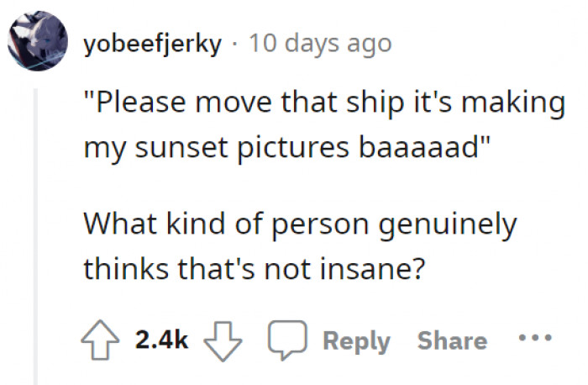Screen dimensions: 588x385
Task: Upvote the yobeefjerky comment
Action: click(x=102, y=340)
